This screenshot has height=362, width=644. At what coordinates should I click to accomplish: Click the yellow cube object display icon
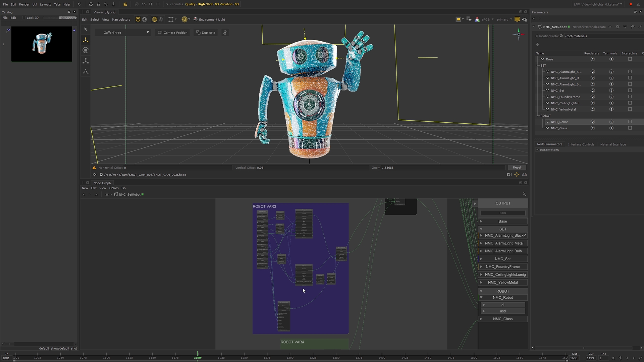pyautogui.click(x=138, y=19)
